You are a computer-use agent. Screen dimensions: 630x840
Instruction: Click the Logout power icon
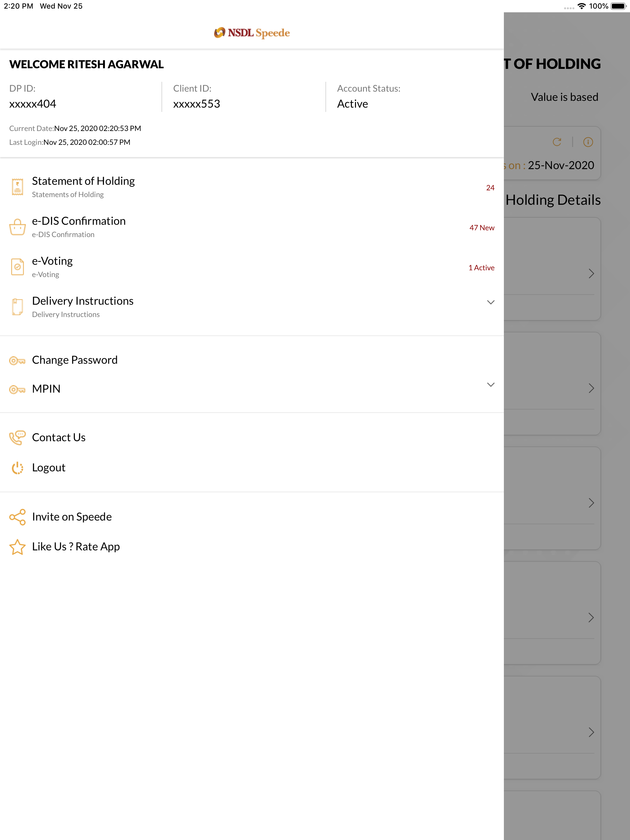tap(18, 468)
